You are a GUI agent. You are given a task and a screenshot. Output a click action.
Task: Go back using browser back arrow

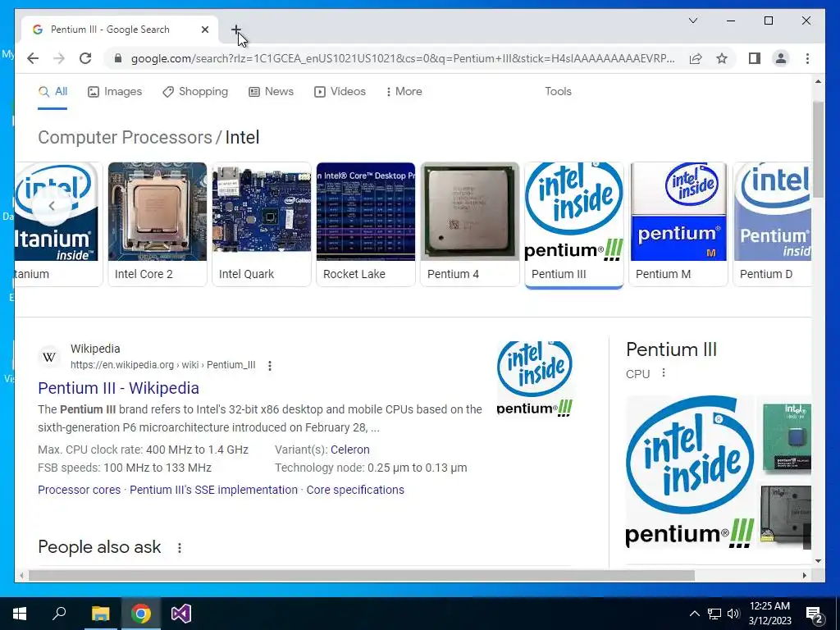[33, 58]
